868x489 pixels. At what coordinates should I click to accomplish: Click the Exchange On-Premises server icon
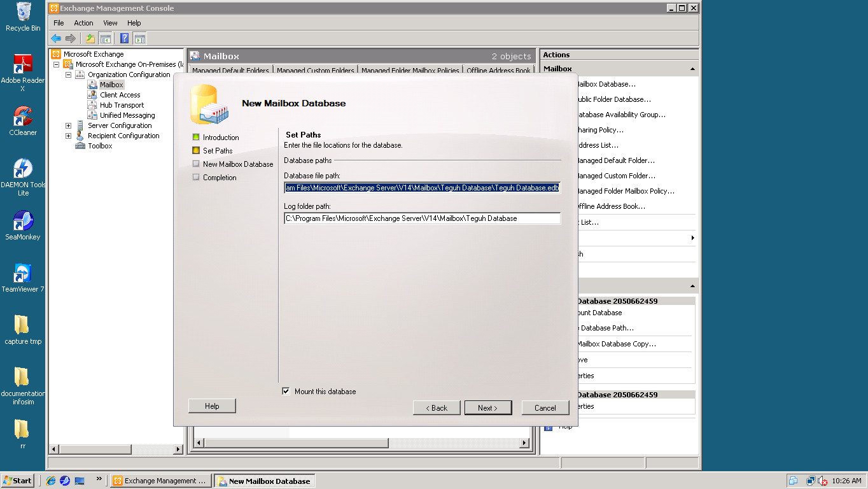(x=68, y=64)
